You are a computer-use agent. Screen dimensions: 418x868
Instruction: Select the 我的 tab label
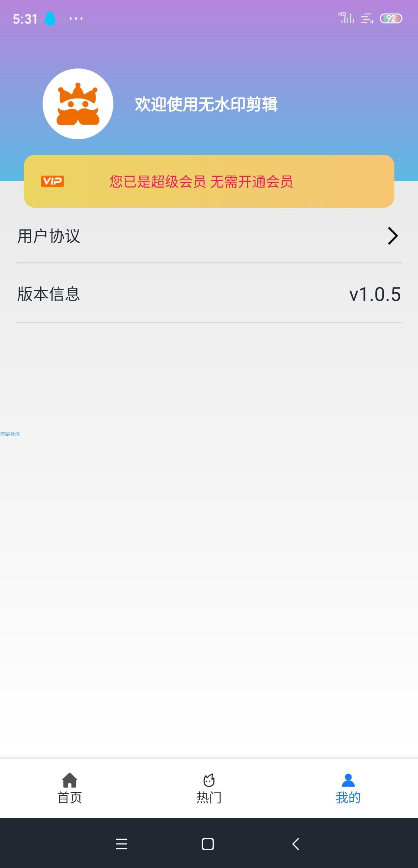point(348,798)
